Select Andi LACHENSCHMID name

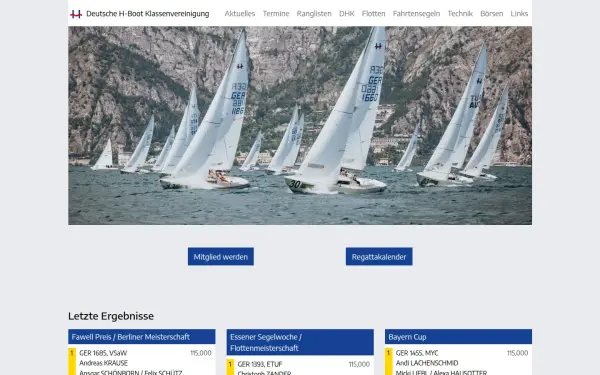[x=427, y=363]
